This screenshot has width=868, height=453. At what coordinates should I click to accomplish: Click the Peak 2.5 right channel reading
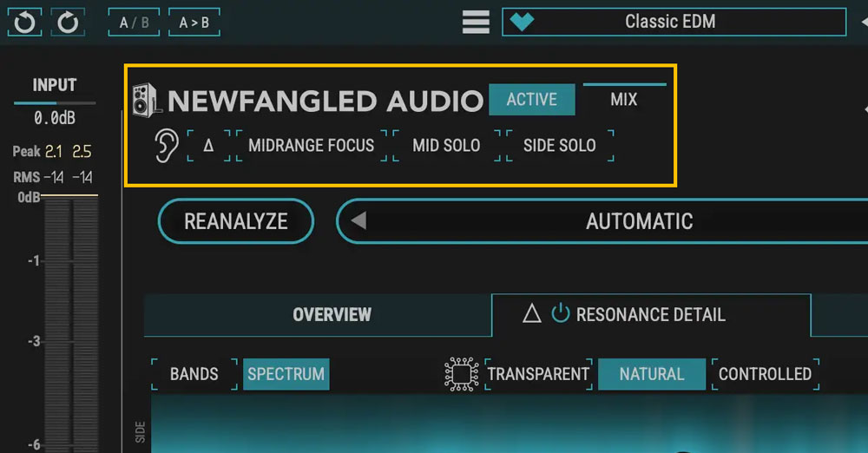(x=82, y=152)
